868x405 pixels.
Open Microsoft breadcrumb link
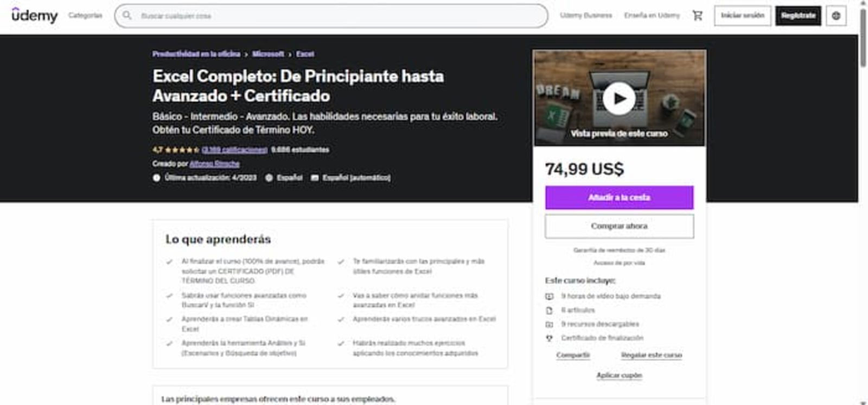(268, 54)
